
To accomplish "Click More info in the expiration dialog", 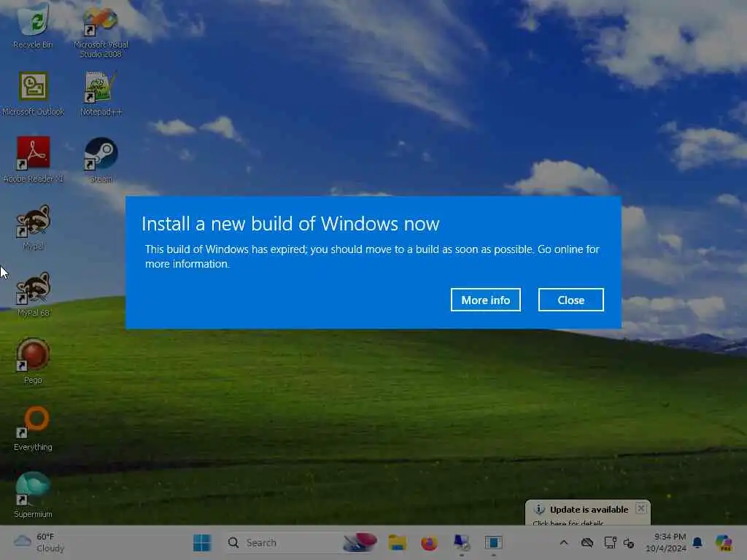I will [x=485, y=300].
